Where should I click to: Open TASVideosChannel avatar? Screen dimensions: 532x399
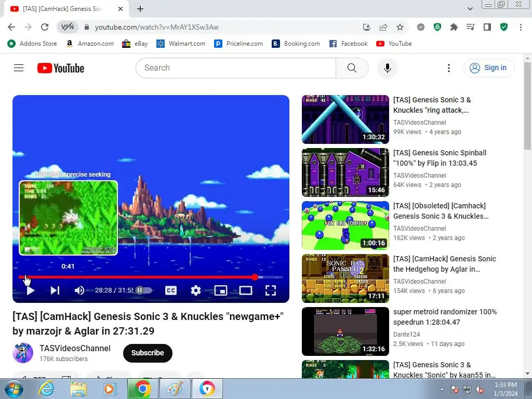point(23,353)
